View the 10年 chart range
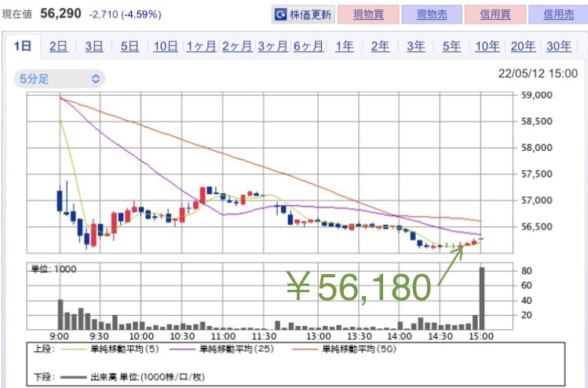Viewport: 588px width, 388px height. pyautogui.click(x=488, y=46)
